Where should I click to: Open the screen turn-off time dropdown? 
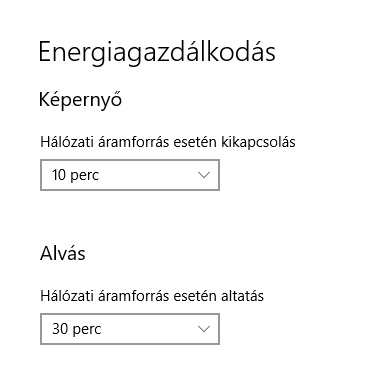click(130, 175)
